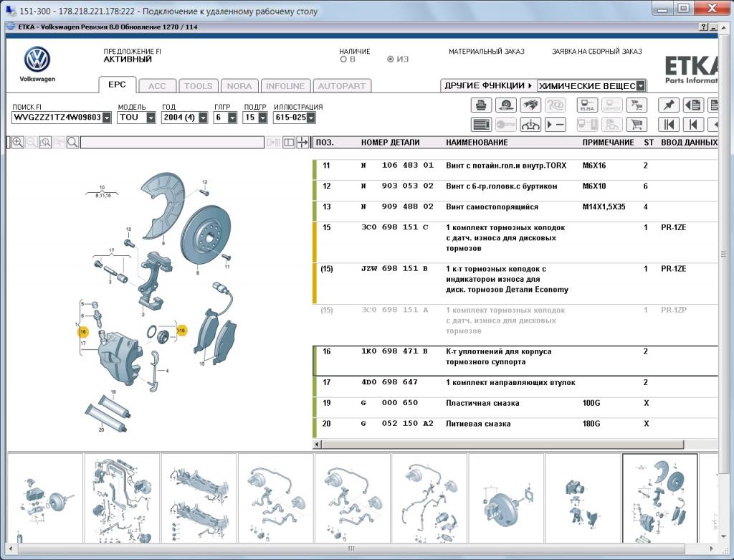
Task: Click МАТЕРИАЛЬНЫЙ ЗАКАЗ
Action: pyautogui.click(x=487, y=52)
